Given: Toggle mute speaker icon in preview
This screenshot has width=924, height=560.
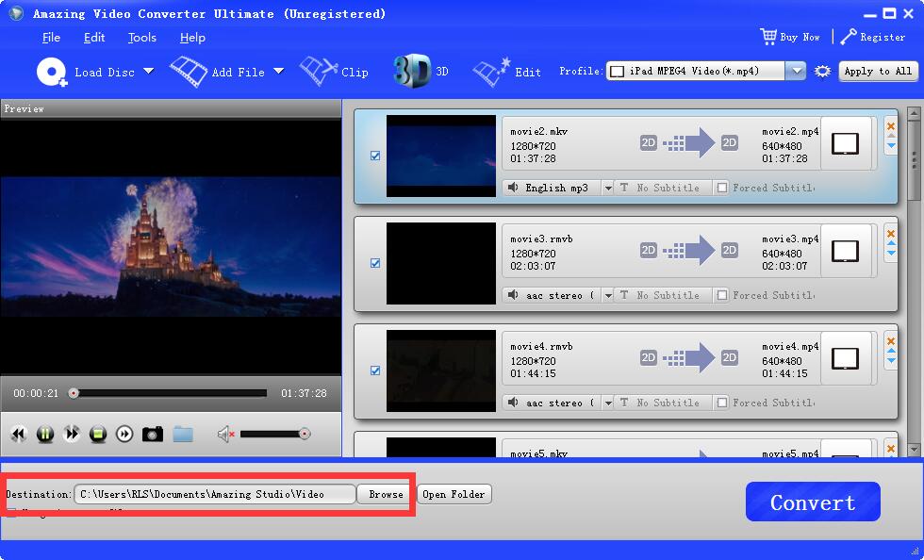Looking at the screenshot, I should point(225,435).
